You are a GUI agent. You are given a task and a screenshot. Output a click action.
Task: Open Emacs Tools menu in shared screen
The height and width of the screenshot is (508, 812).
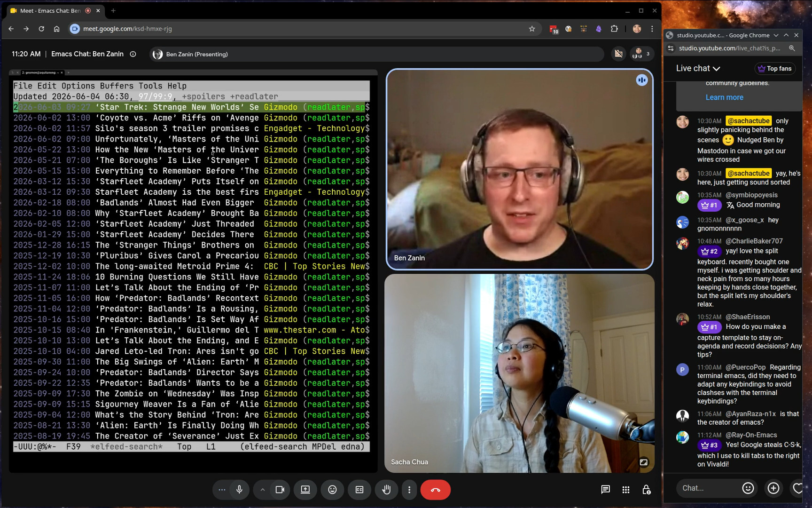click(x=150, y=86)
